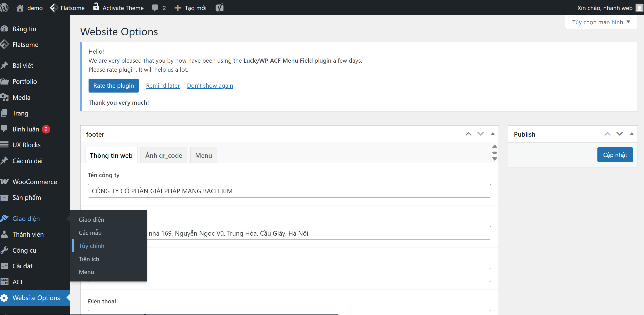
Task: Open the WooCommerce sidebar icon
Action: coord(4,182)
